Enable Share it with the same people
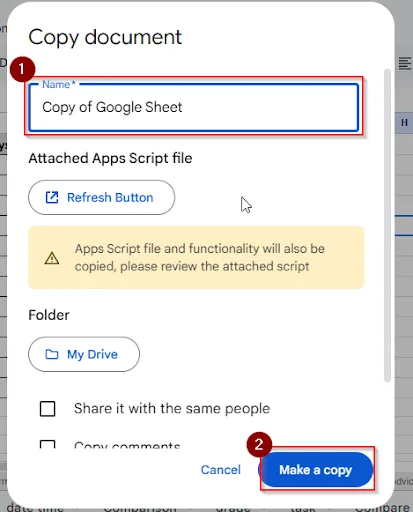This screenshot has height=512, width=413. pos(48,409)
